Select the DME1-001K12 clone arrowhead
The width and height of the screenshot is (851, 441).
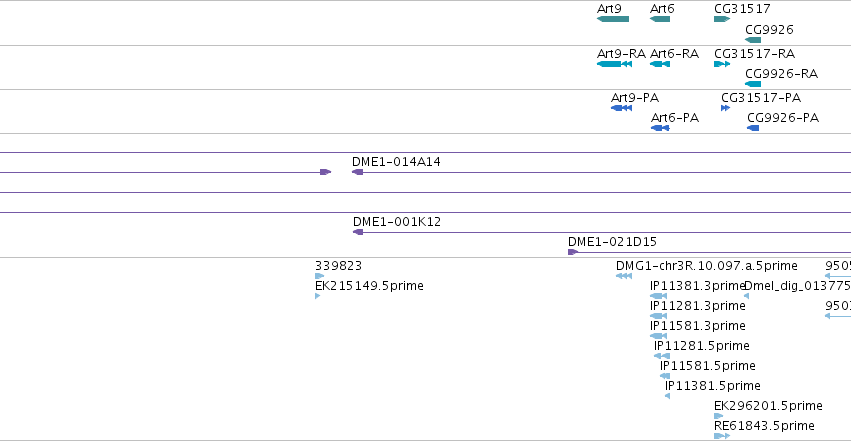click(358, 232)
